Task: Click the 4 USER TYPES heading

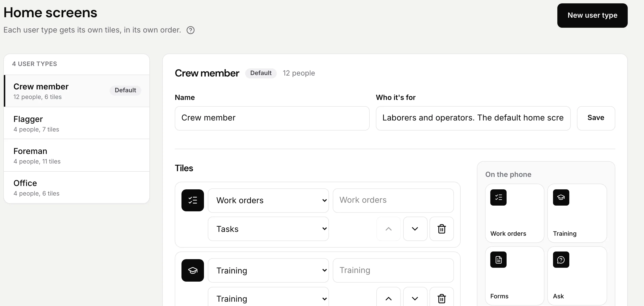Action: coord(34,64)
